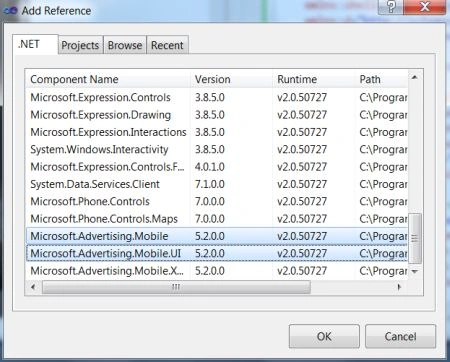Select Microsoft.Phone.Controls row

pyautogui.click(x=217, y=201)
